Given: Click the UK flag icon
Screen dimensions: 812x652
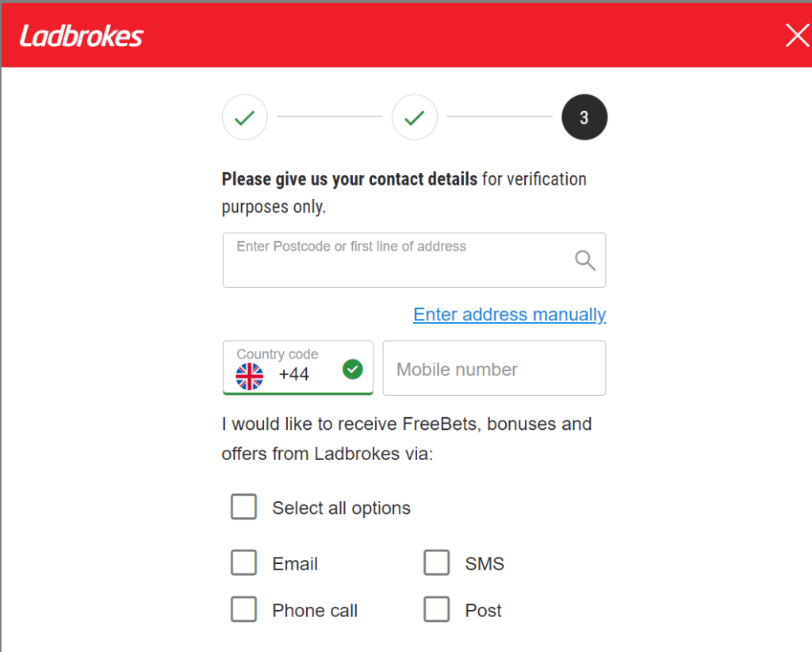Looking at the screenshot, I should [x=250, y=376].
